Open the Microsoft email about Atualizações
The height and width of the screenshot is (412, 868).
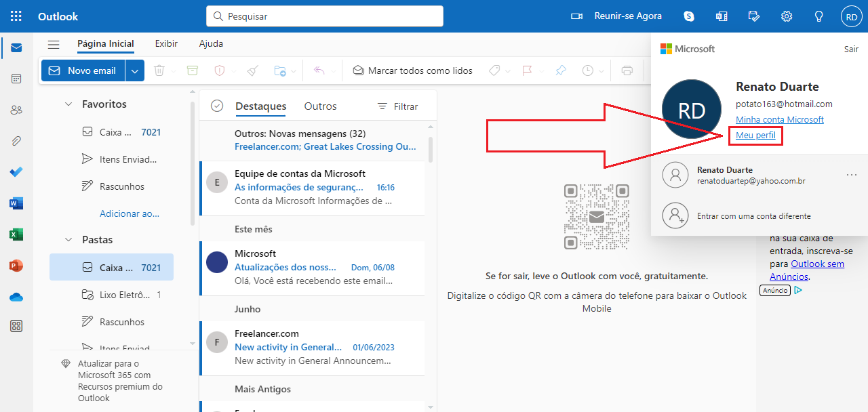coord(312,267)
